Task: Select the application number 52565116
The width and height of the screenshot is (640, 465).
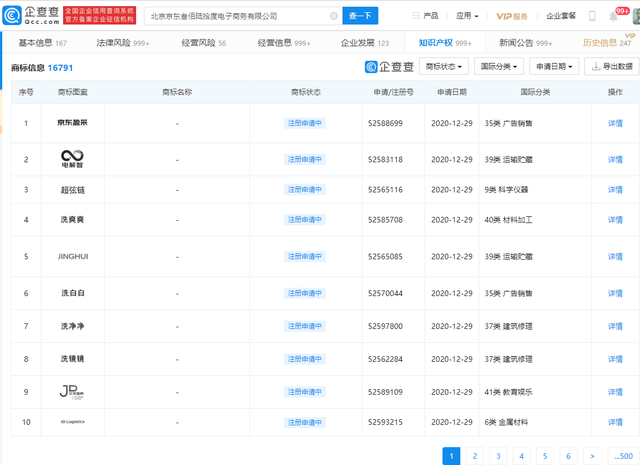Action: [x=385, y=190]
